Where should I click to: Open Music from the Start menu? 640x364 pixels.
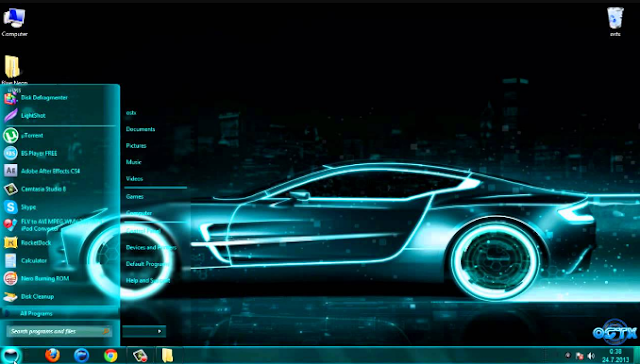[x=133, y=162]
